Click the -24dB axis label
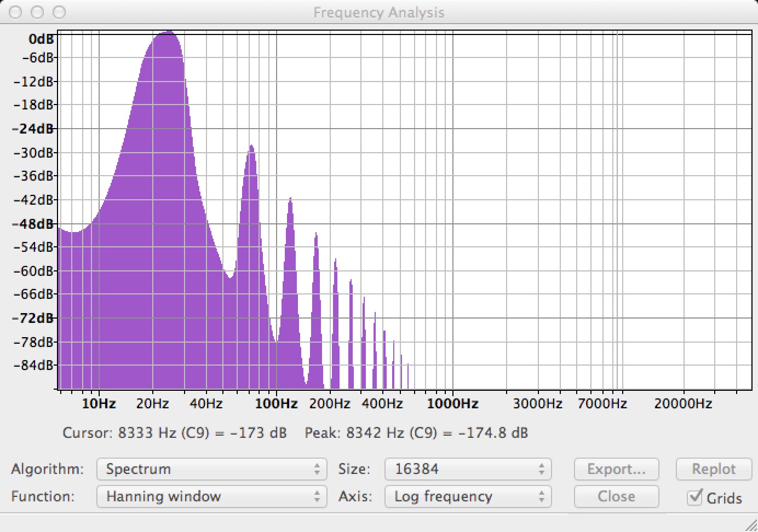The width and height of the screenshot is (758, 532). [x=33, y=129]
